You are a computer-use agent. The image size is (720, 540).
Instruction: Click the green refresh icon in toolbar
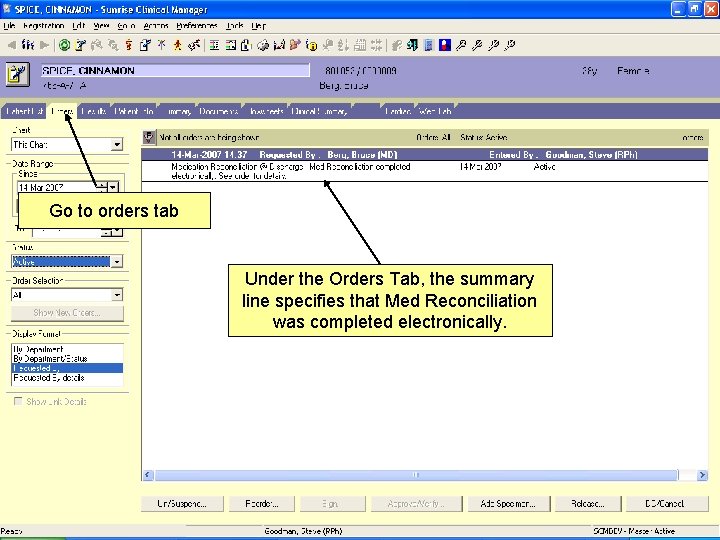(x=65, y=45)
